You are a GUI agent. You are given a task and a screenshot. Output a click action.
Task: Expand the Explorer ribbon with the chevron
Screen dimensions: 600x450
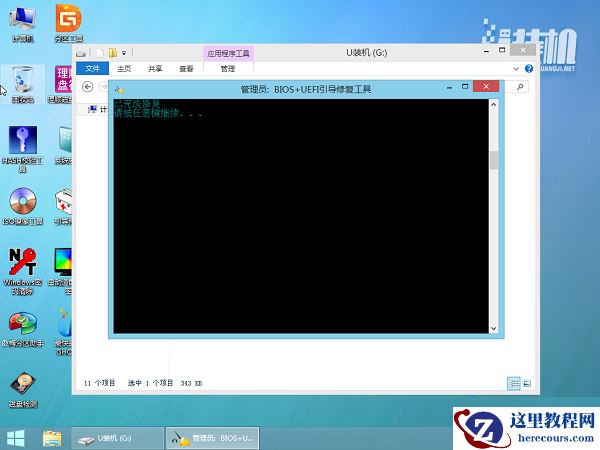coord(516,69)
